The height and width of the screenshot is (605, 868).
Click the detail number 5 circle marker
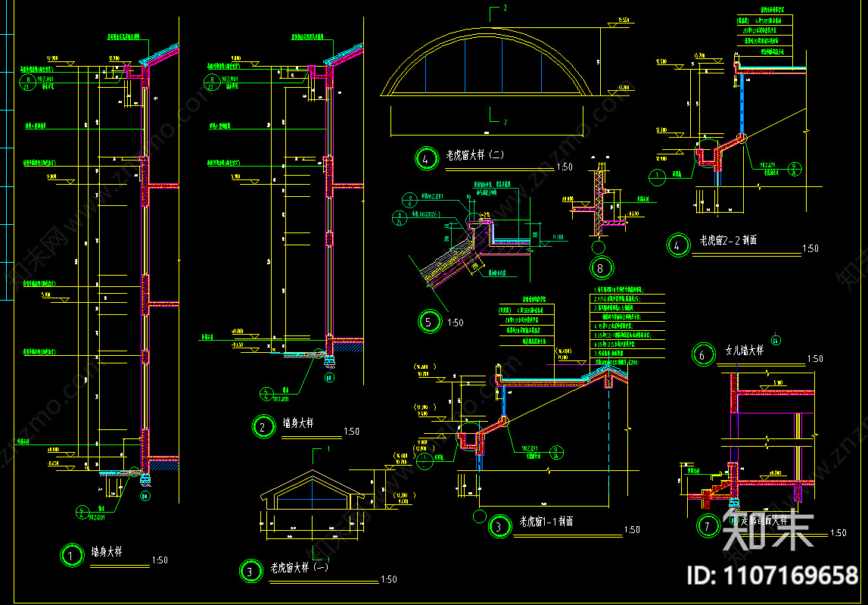[x=429, y=321]
